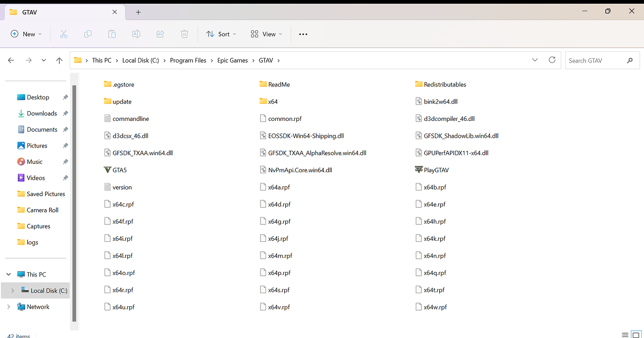This screenshot has width=644, height=338.
Task: Click the Copy icon in toolbar
Action: [x=88, y=34]
